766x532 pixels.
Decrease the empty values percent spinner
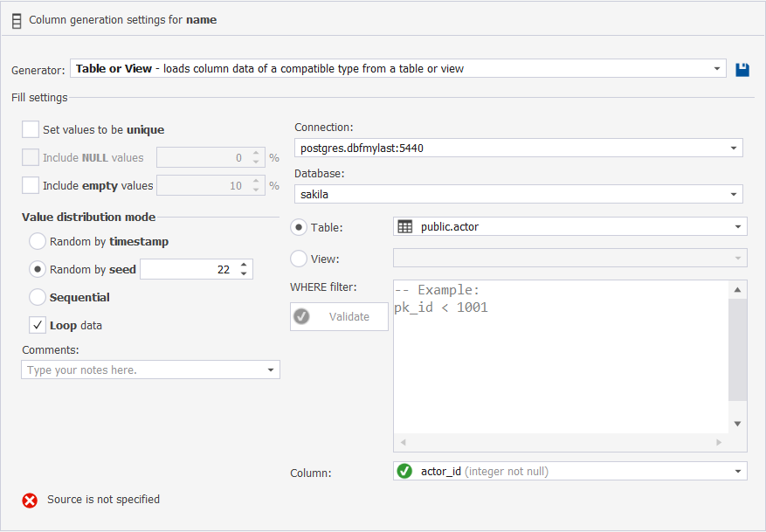(256, 190)
